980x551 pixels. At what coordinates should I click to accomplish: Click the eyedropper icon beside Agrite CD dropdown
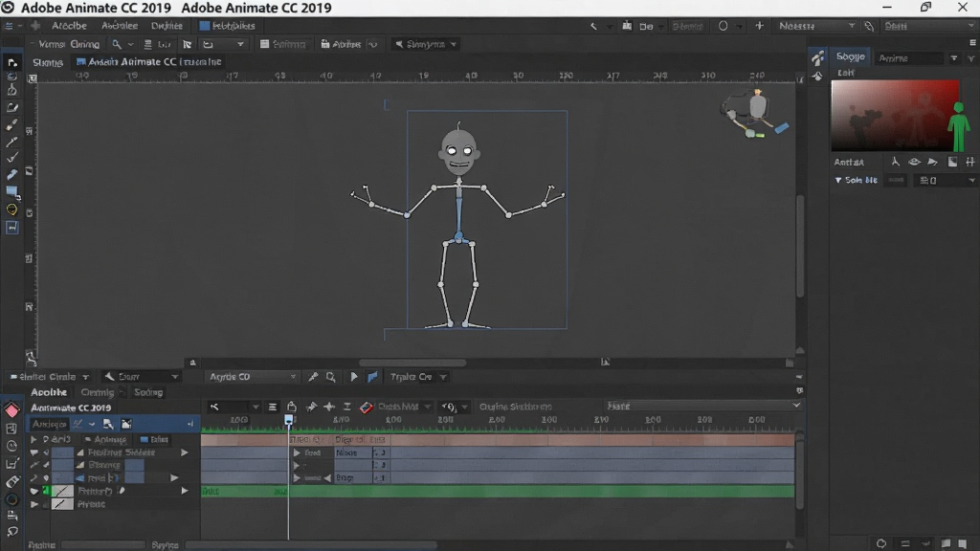pyautogui.click(x=313, y=377)
